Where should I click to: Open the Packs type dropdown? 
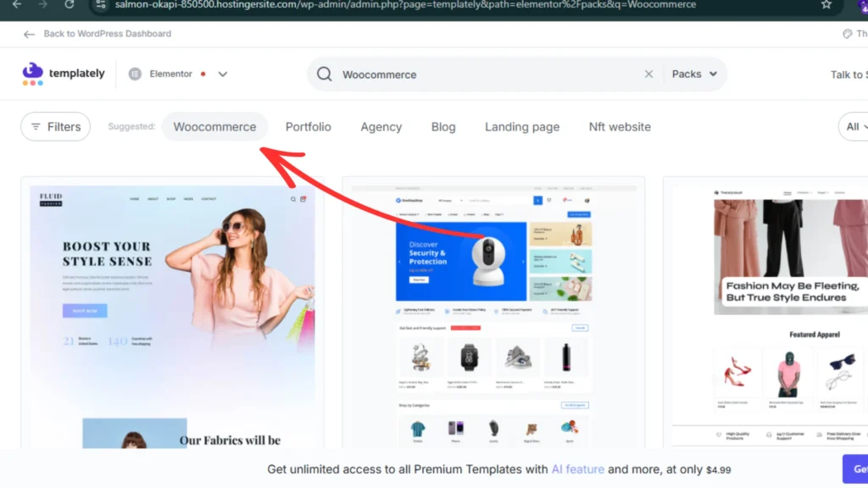[x=694, y=75]
